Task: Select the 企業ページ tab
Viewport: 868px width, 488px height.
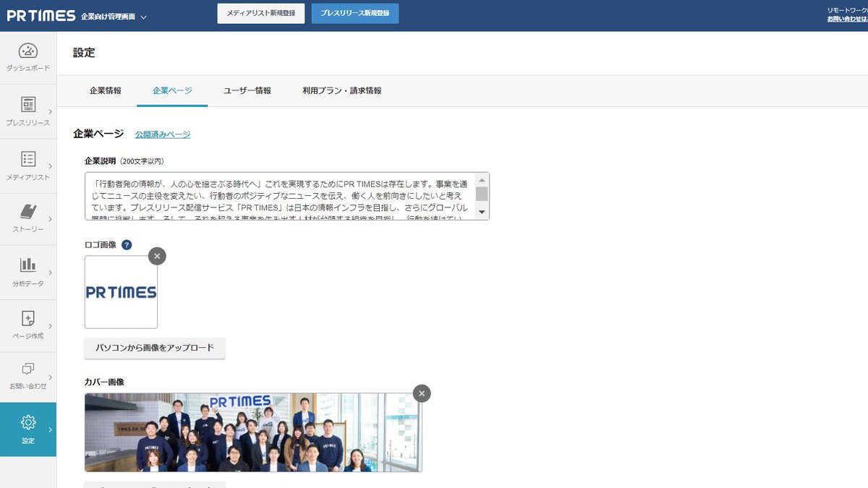Action: [x=172, y=91]
